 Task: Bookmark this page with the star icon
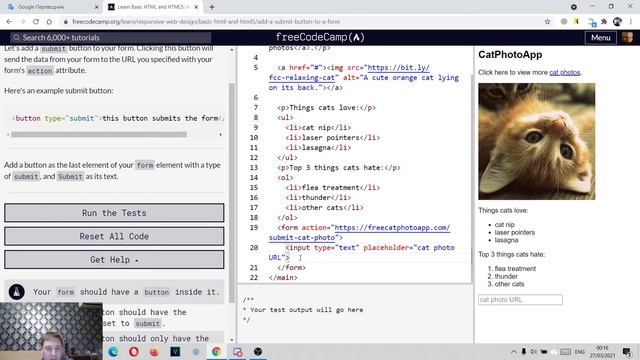pyautogui.click(x=547, y=22)
